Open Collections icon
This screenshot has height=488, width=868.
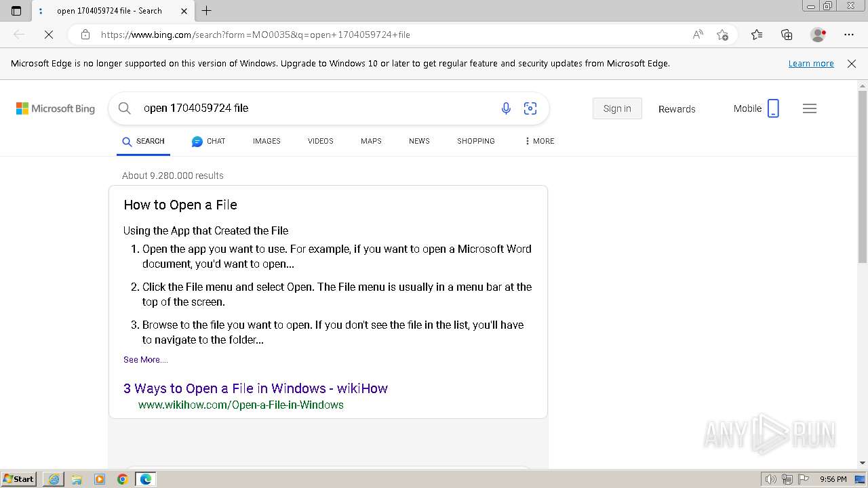[787, 35]
